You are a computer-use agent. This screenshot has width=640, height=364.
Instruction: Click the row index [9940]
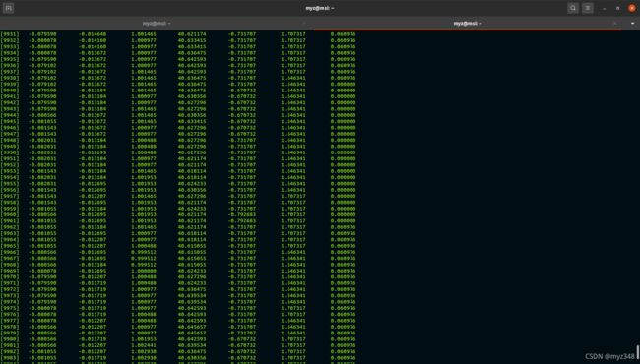[10, 91]
